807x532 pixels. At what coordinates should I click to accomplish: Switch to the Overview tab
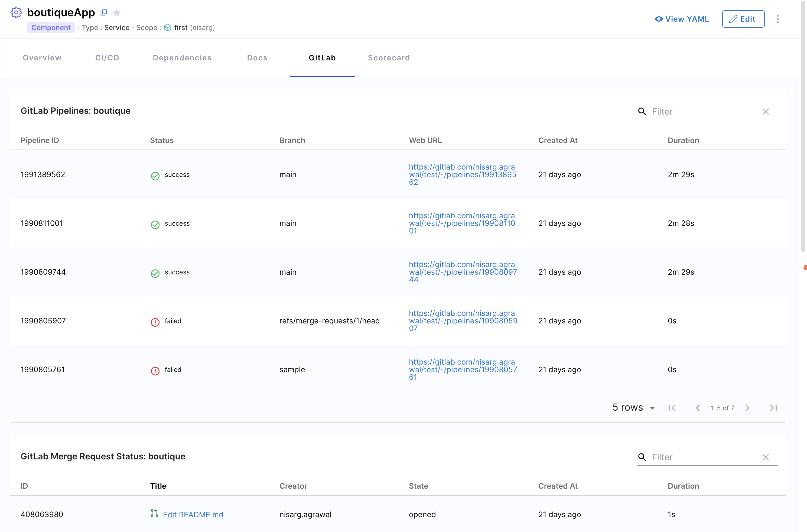pyautogui.click(x=42, y=58)
